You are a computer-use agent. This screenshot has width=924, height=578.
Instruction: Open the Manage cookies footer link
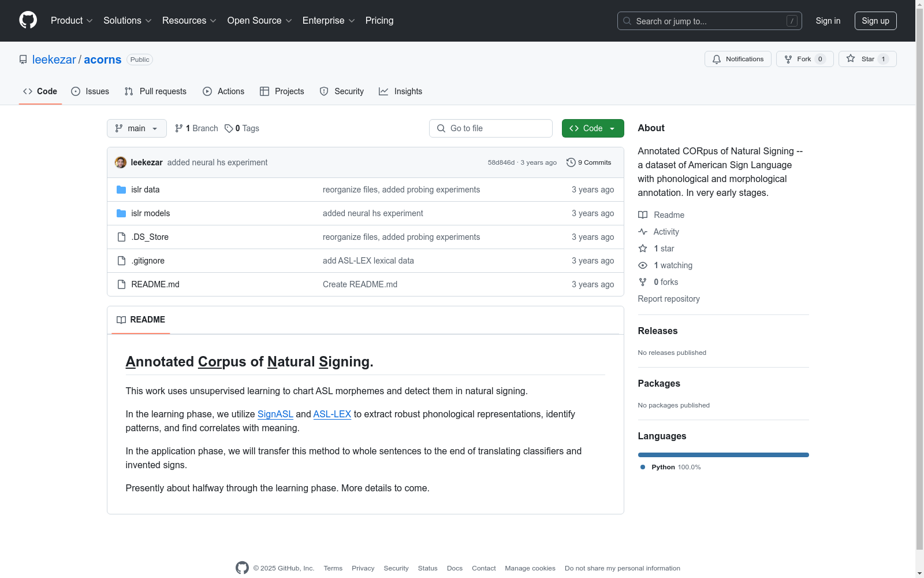pos(530,568)
